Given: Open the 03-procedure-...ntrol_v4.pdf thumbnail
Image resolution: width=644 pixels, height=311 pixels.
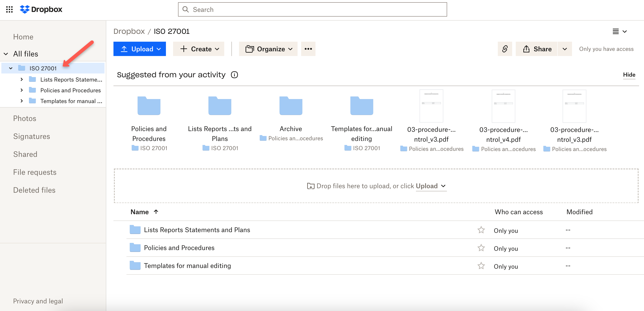Looking at the screenshot, I should click(x=503, y=106).
